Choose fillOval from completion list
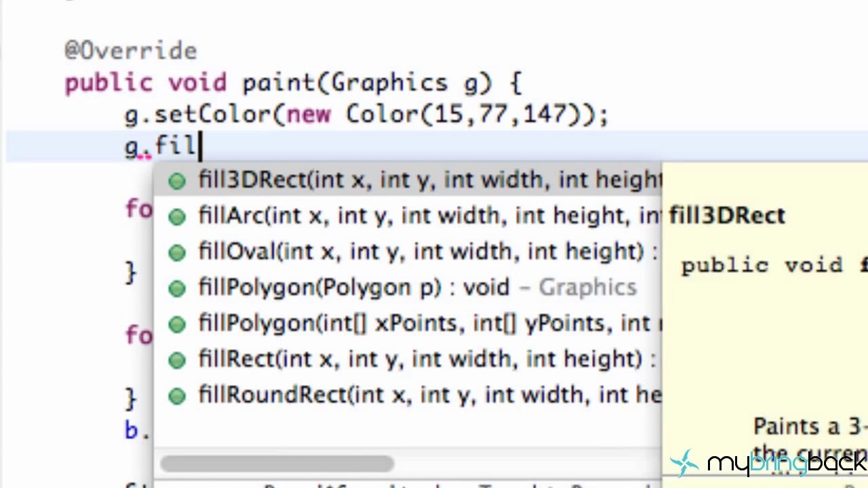This screenshot has width=868, height=488. coord(407,252)
